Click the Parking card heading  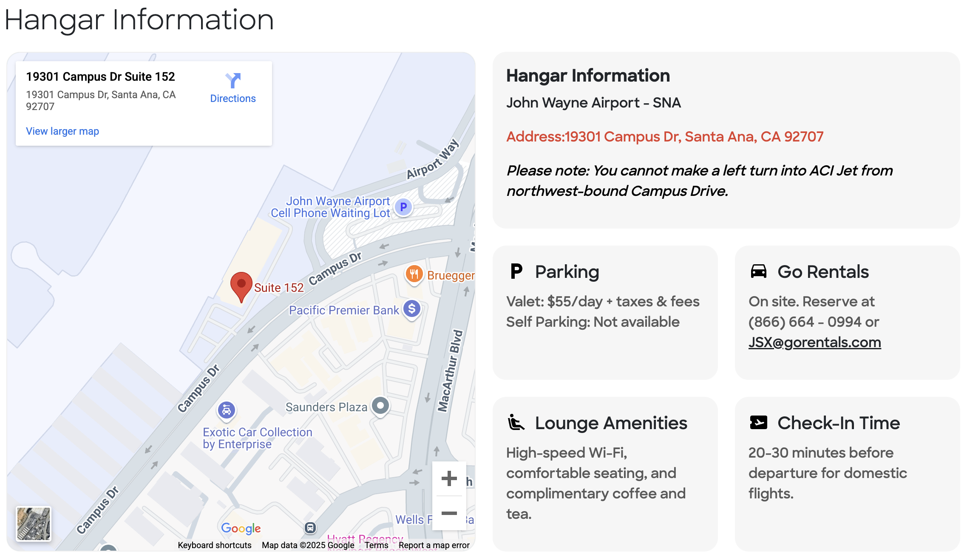pos(567,272)
